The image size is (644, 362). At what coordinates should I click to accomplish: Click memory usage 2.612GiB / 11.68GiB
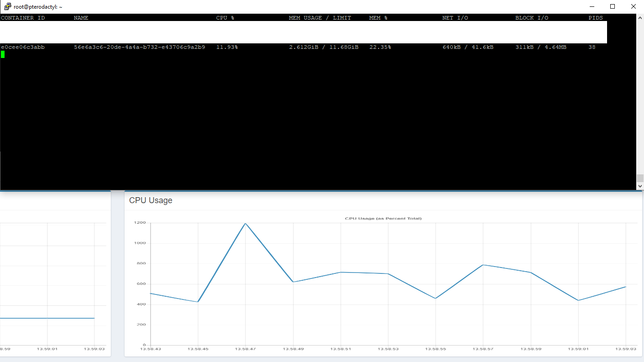[x=324, y=47]
